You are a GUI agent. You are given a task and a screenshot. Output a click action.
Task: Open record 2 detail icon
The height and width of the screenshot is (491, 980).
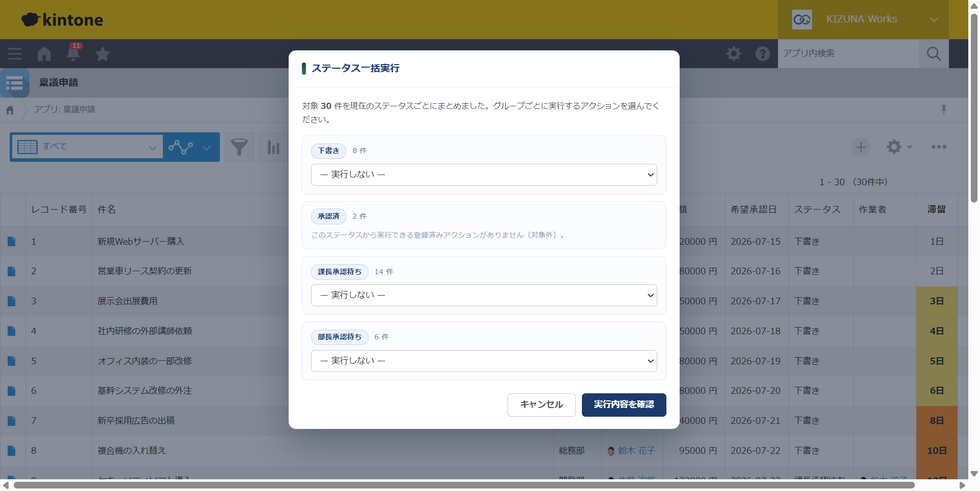point(12,271)
